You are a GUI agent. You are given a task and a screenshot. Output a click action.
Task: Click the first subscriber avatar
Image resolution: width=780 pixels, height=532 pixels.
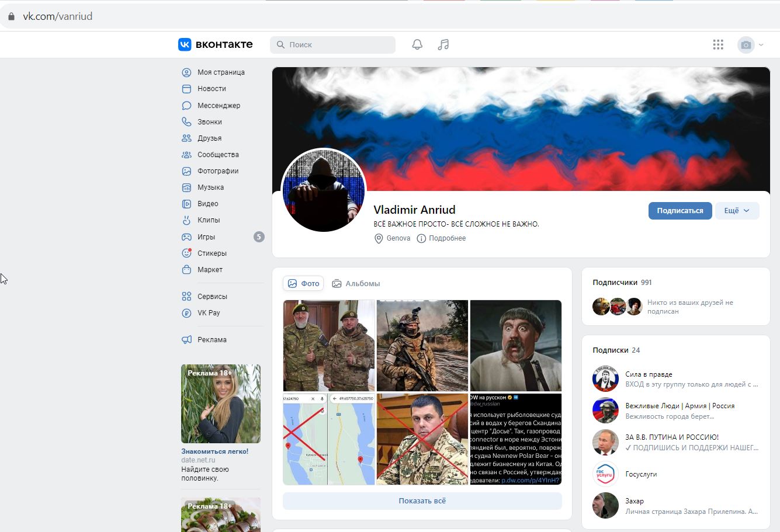click(x=601, y=307)
